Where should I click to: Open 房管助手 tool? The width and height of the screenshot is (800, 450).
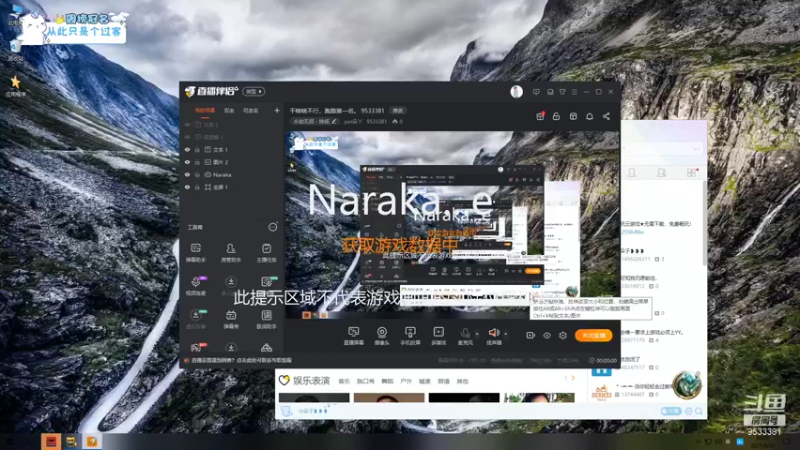coord(231,253)
